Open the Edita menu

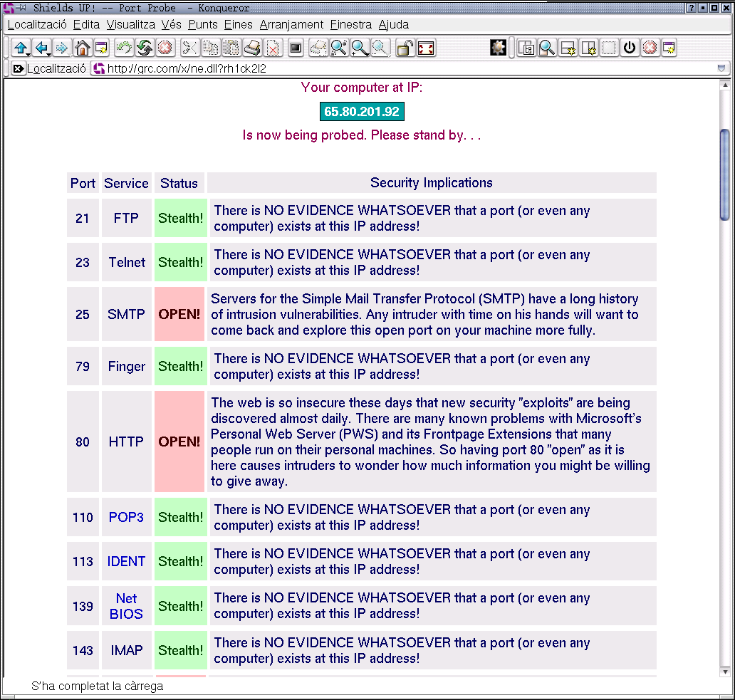pyautogui.click(x=86, y=25)
